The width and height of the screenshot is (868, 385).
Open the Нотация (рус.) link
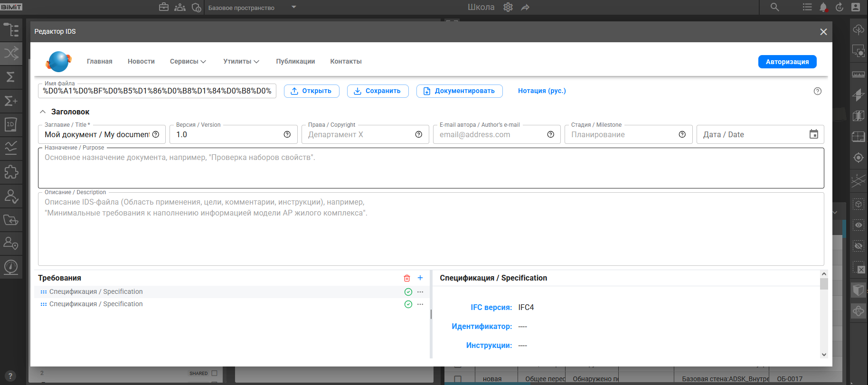coord(542,91)
